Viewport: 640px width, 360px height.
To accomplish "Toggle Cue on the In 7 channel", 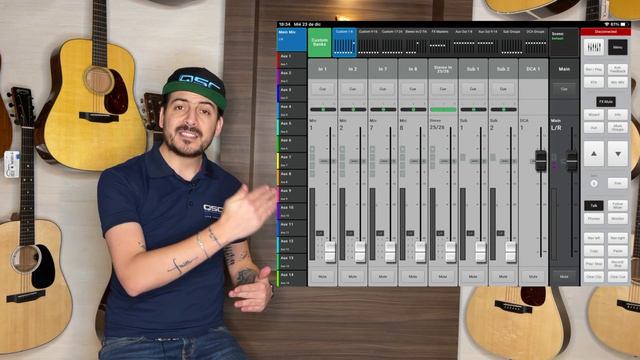I will [383, 89].
